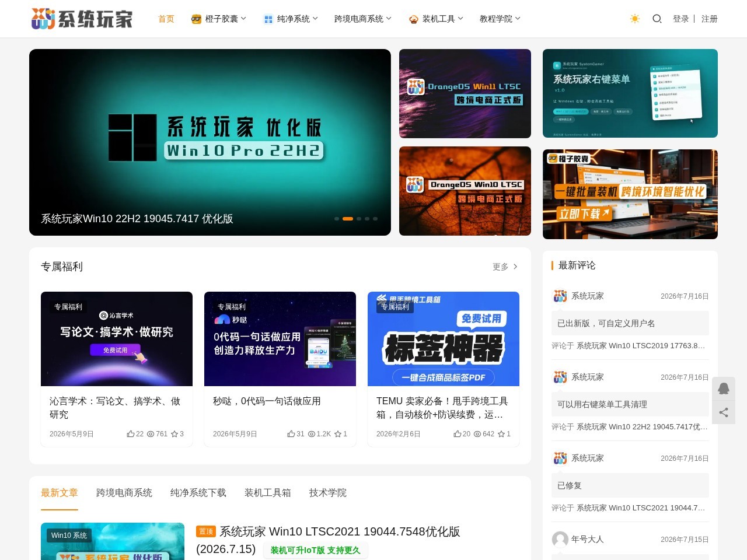Open article 系统玩家 Win10 LTSC2021 19044.7548优化版
Viewport: 747px width, 560px height.
pos(340,531)
